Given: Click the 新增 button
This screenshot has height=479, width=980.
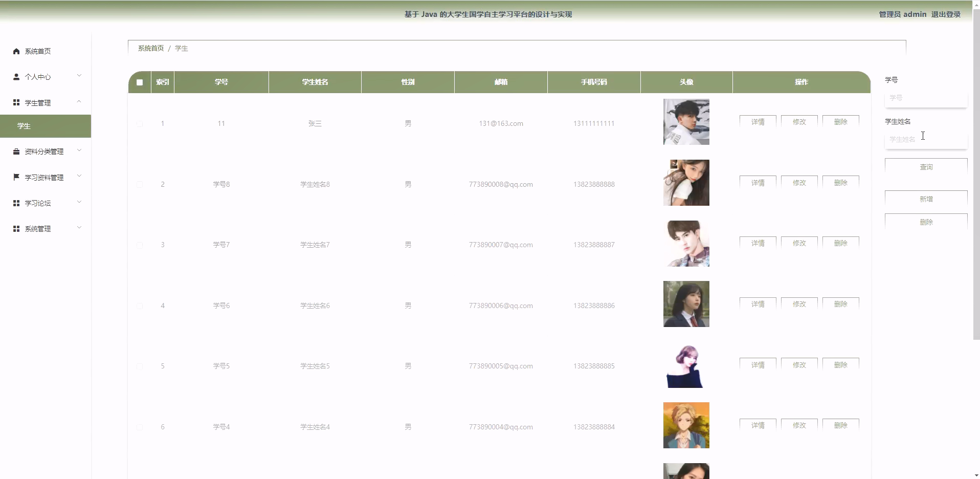Looking at the screenshot, I should coord(926,199).
